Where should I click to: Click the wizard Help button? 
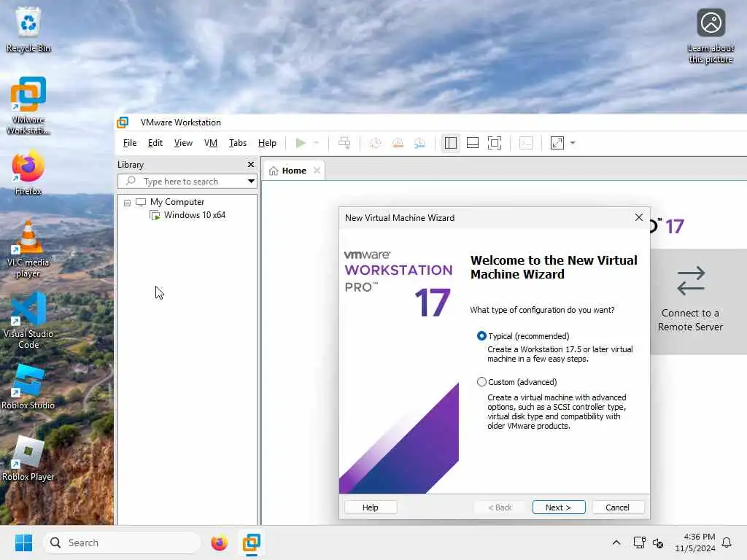370,507
